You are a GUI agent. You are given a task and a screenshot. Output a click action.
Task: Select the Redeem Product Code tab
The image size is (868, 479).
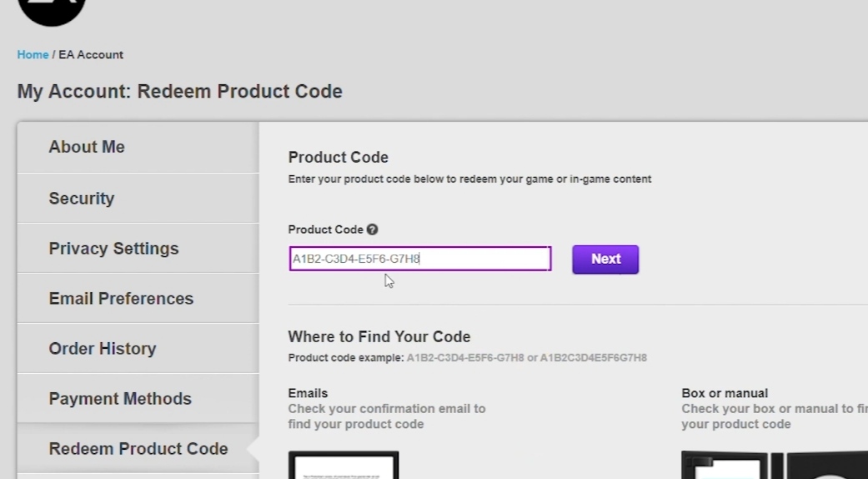tap(138, 449)
